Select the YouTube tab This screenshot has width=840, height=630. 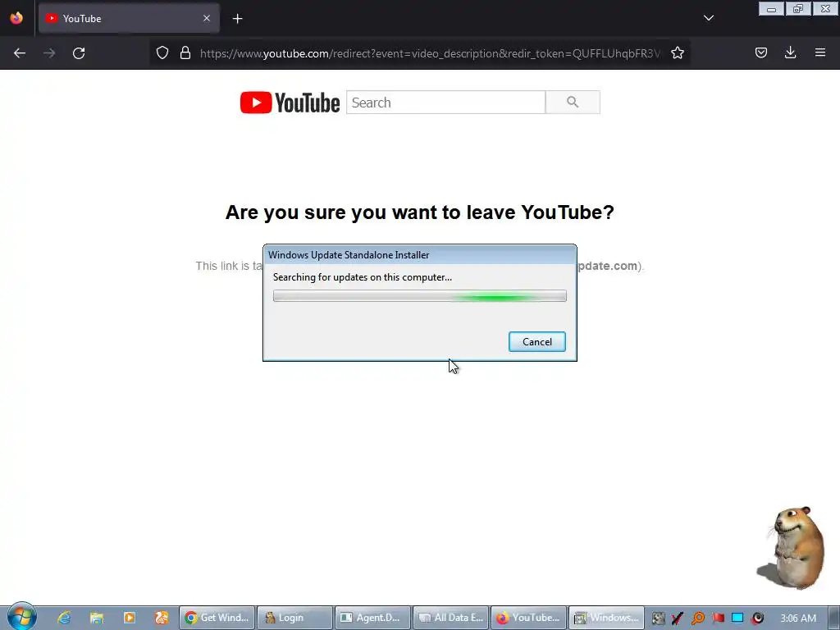coord(129,18)
